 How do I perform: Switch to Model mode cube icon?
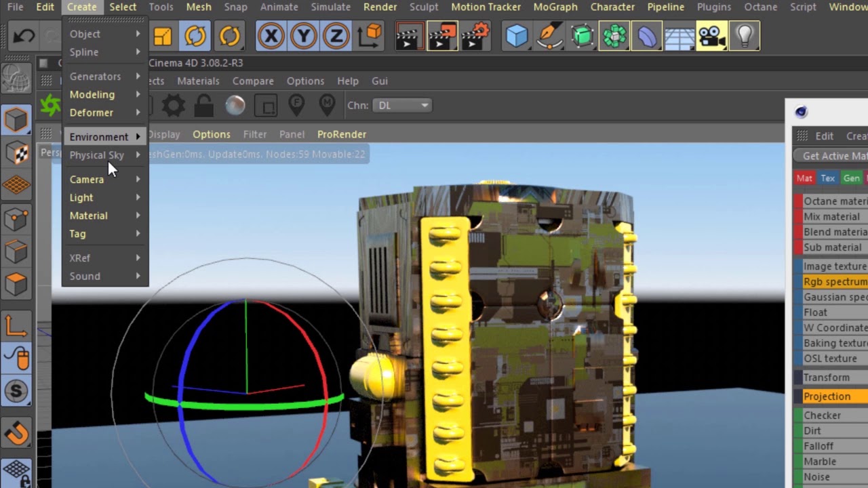tap(16, 119)
